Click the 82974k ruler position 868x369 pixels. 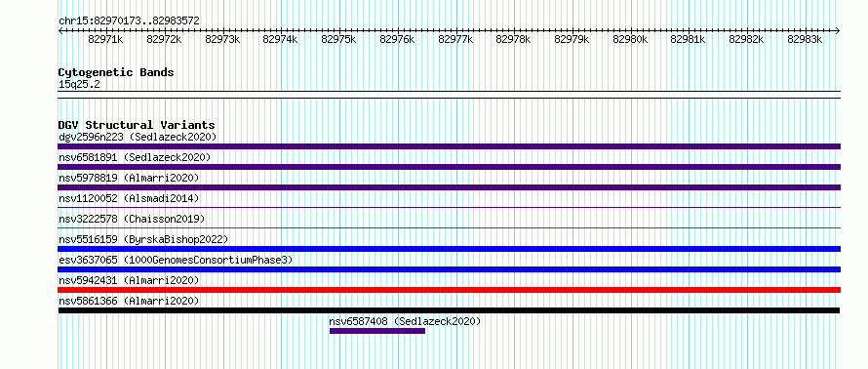click(x=280, y=39)
